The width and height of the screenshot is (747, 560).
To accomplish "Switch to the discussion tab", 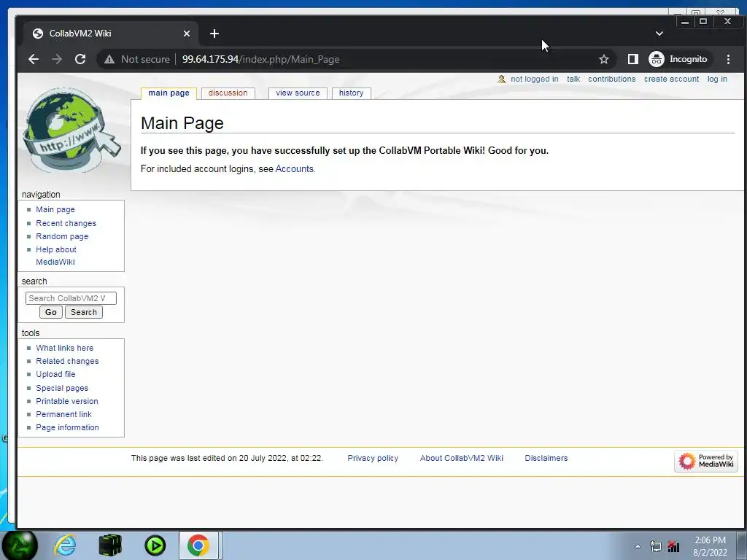I will [x=228, y=93].
